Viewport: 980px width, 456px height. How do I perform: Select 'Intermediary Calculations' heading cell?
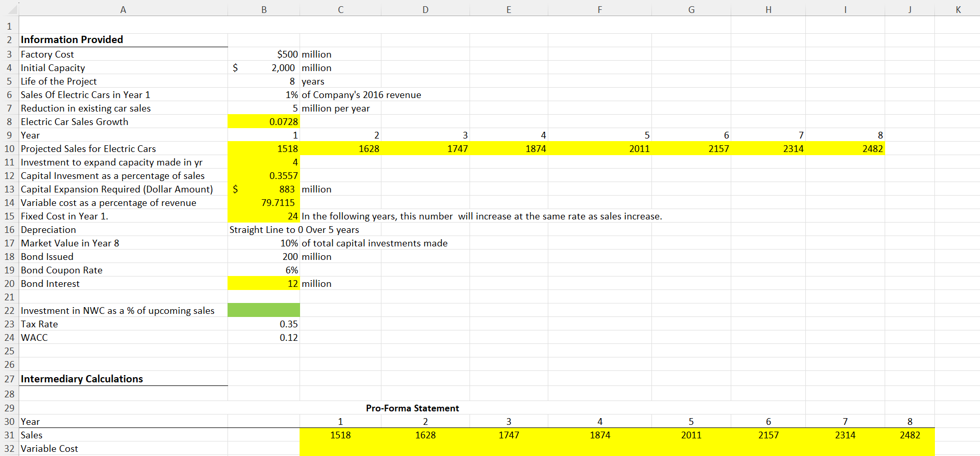pyautogui.click(x=123, y=379)
